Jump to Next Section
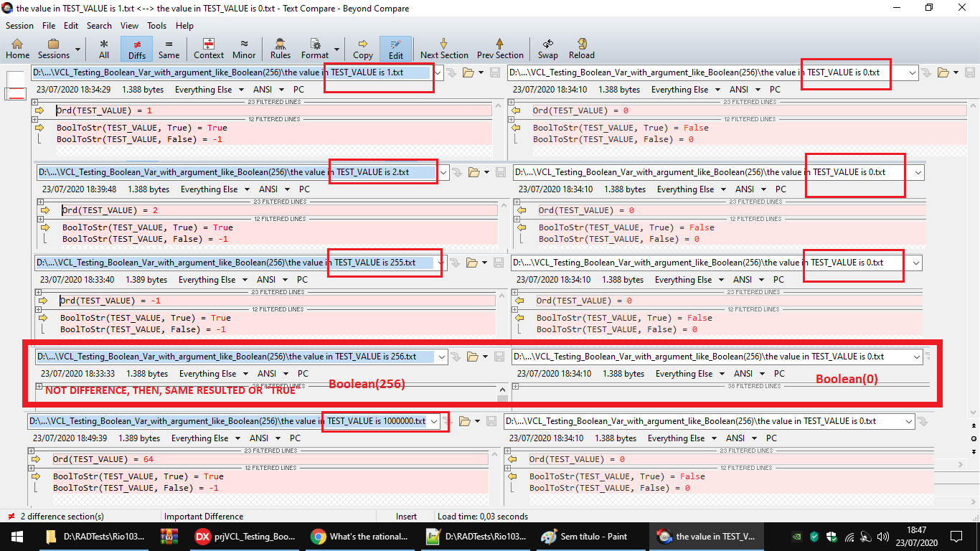This screenshot has width=980, height=551. (x=444, y=49)
